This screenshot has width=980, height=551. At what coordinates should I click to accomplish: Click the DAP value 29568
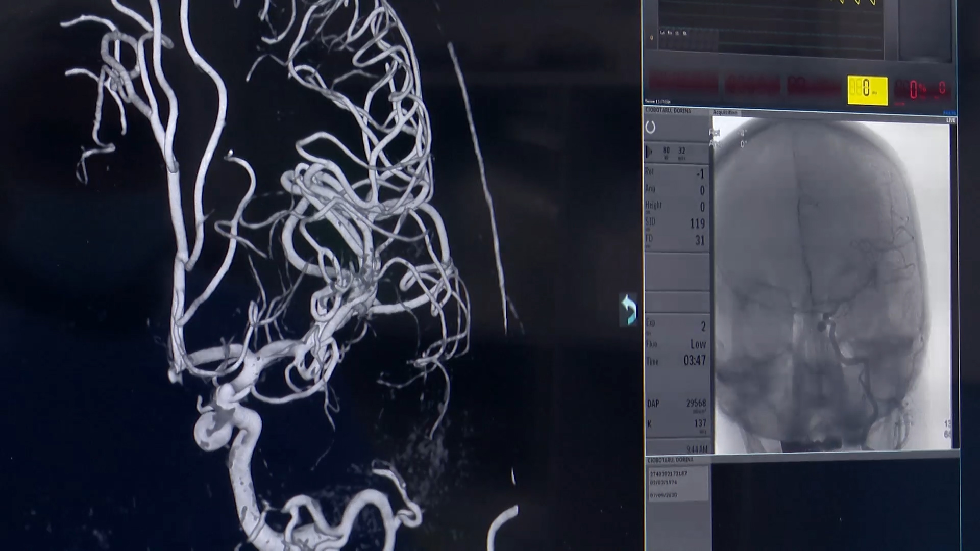pyautogui.click(x=696, y=403)
